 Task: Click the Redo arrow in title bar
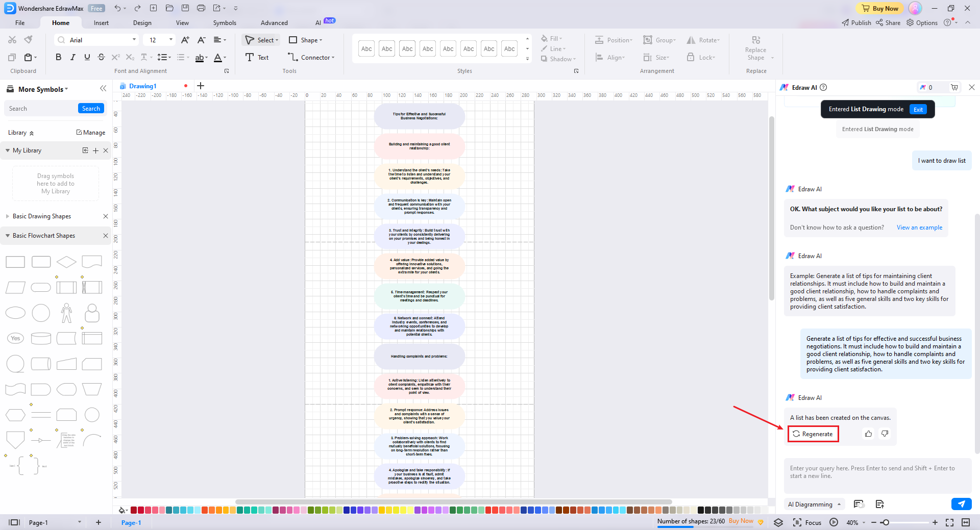click(x=137, y=8)
